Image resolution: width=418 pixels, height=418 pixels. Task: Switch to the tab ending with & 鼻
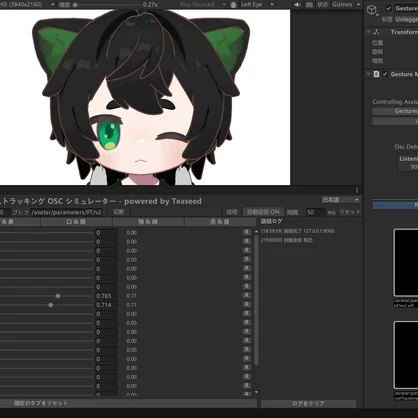tap(20, 222)
